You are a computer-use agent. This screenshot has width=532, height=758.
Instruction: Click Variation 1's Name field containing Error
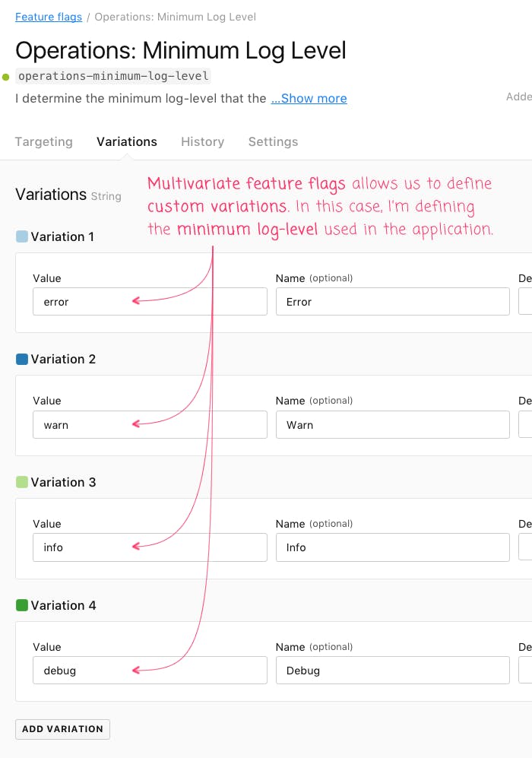pyautogui.click(x=392, y=301)
